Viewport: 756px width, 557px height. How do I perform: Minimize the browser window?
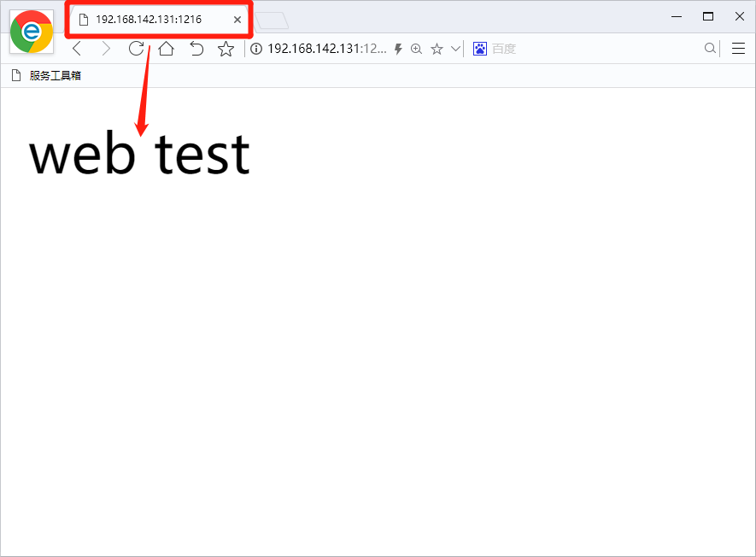point(677,17)
